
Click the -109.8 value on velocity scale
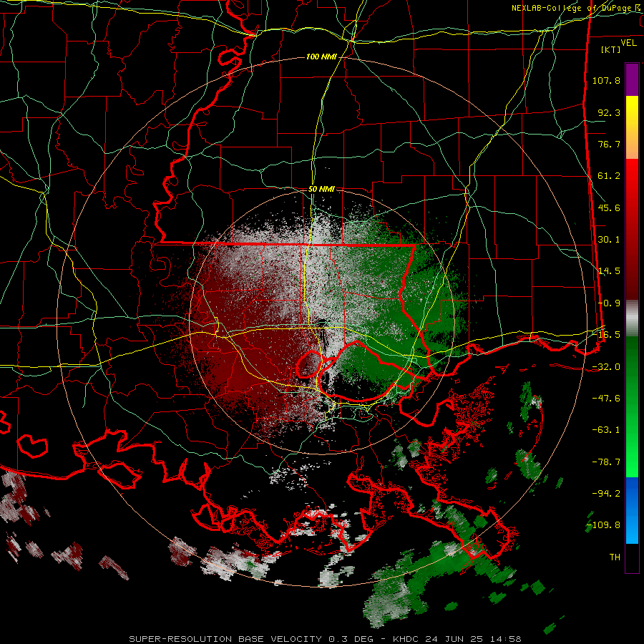pyautogui.click(x=603, y=525)
